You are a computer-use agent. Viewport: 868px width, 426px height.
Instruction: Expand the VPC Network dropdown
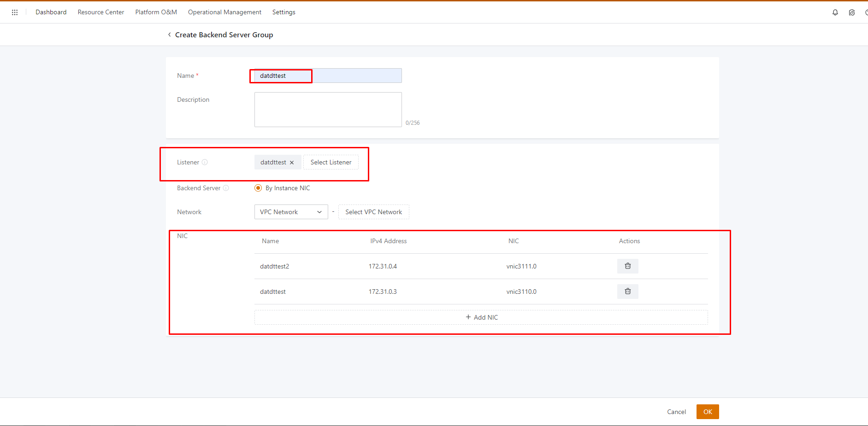[291, 212]
